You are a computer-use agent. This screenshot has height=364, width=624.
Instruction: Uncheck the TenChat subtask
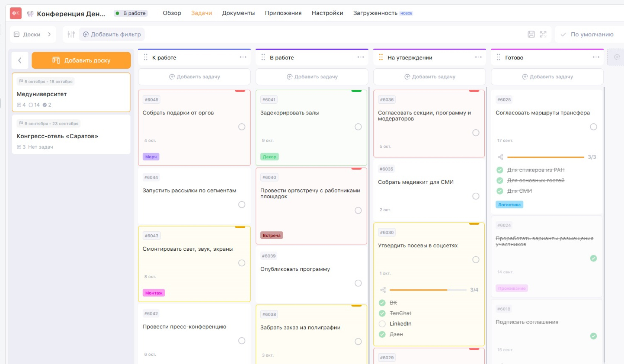point(382,313)
